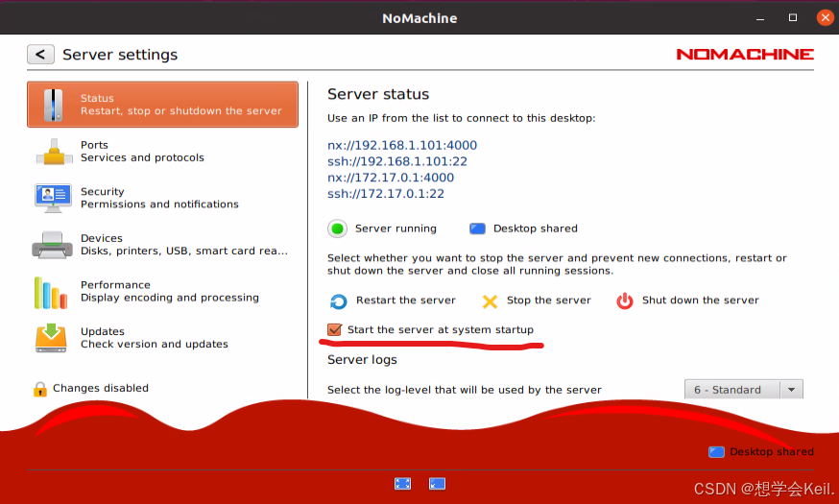Uncheck Start the server at system startup
Image resolution: width=839 pixels, height=504 pixels.
click(334, 329)
